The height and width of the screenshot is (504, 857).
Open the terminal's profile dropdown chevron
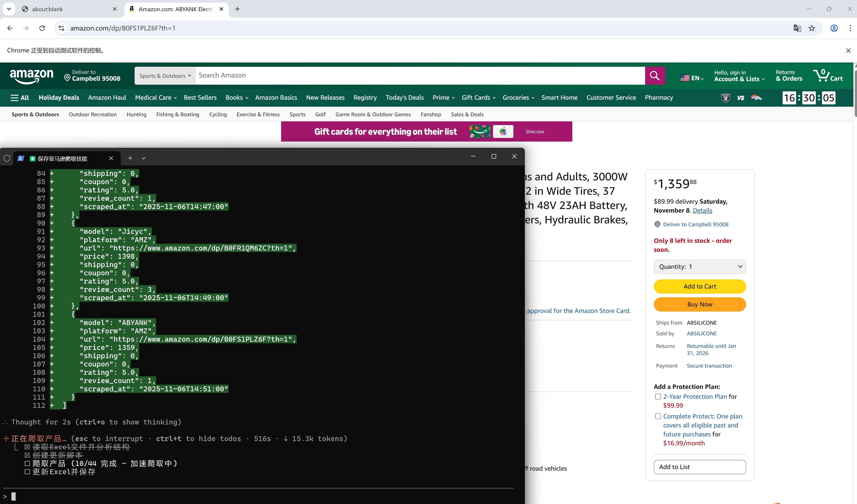coord(144,158)
